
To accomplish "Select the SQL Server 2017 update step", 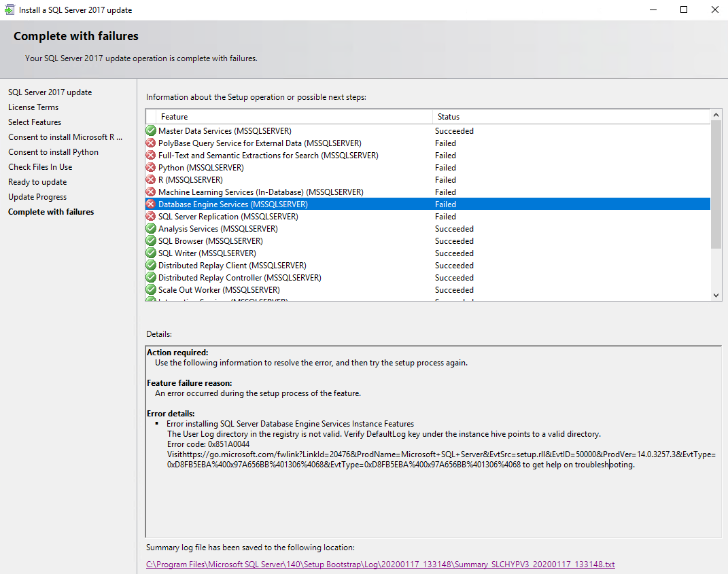I will [50, 92].
